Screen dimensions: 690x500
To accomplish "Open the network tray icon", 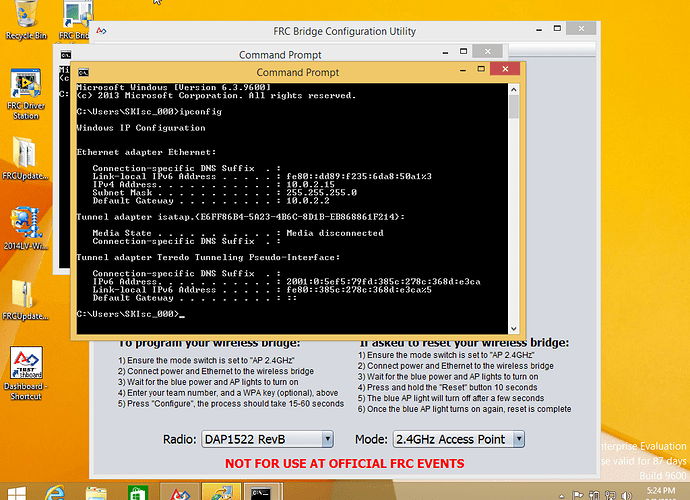I will (610, 496).
